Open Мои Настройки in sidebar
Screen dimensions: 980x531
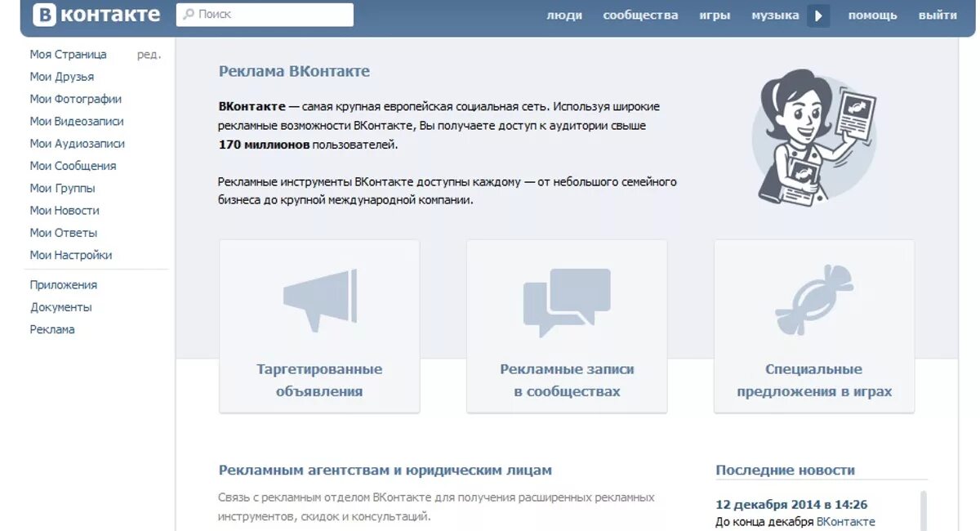(x=71, y=255)
